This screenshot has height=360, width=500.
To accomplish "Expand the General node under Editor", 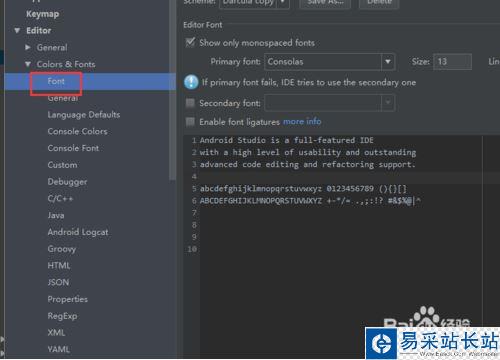I will click(x=28, y=47).
